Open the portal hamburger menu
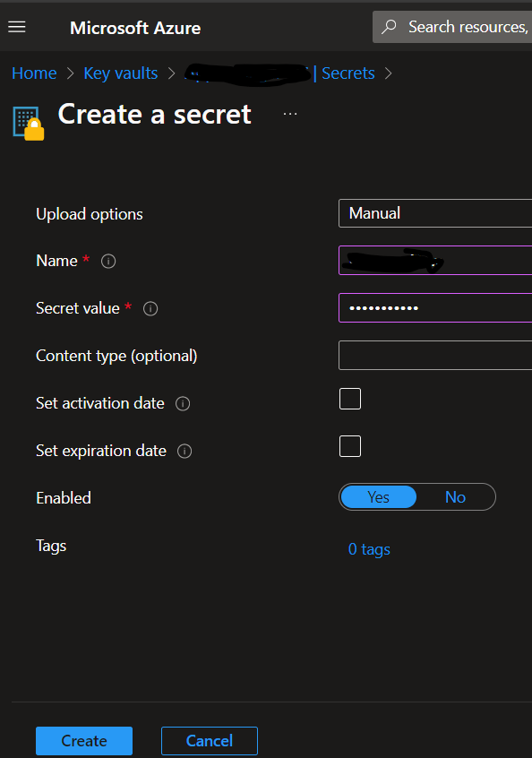 tap(16, 26)
